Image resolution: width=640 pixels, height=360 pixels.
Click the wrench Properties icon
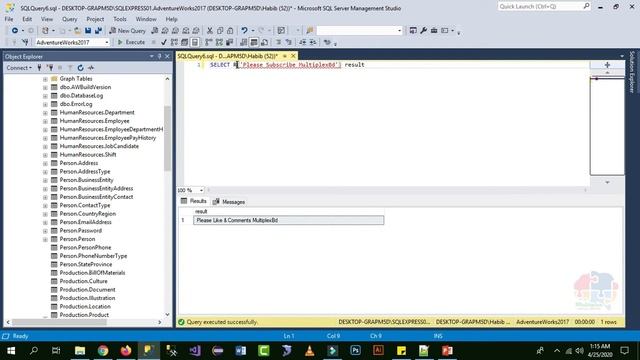(424, 31)
